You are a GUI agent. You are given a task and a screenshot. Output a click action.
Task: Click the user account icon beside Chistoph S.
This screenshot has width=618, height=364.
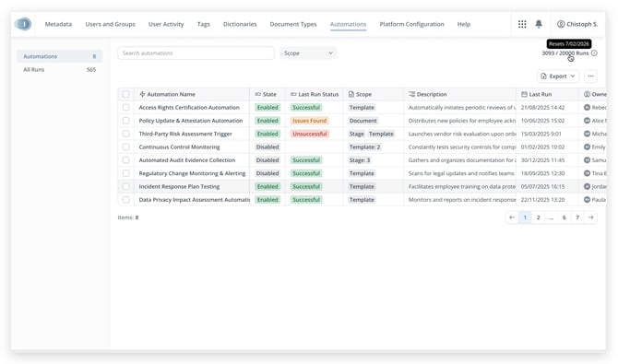click(x=561, y=24)
